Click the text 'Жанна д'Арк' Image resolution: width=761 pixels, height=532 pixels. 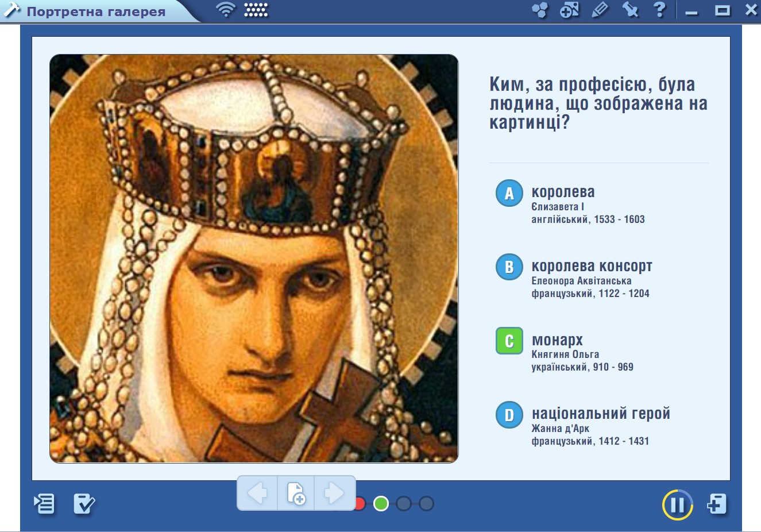click(x=560, y=429)
